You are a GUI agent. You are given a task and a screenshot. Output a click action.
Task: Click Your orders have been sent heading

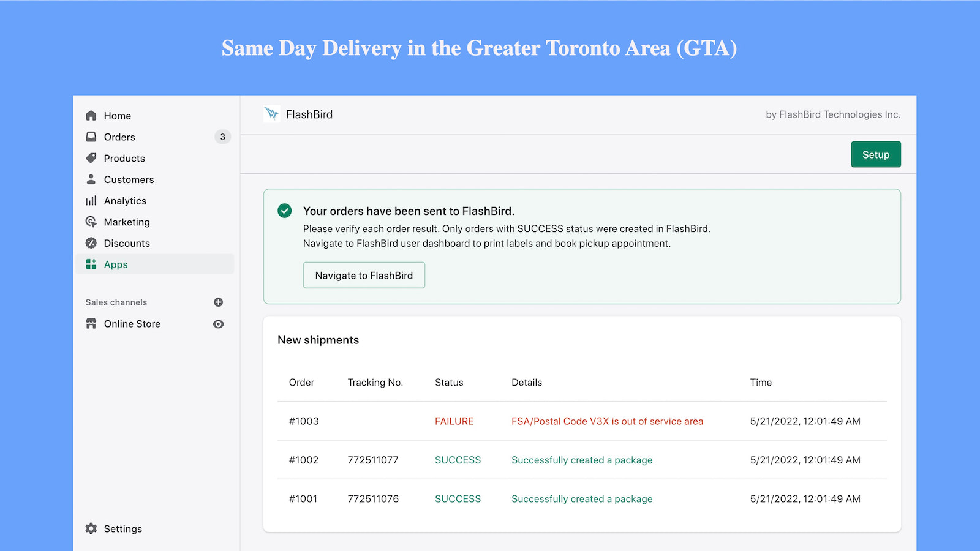[409, 211]
